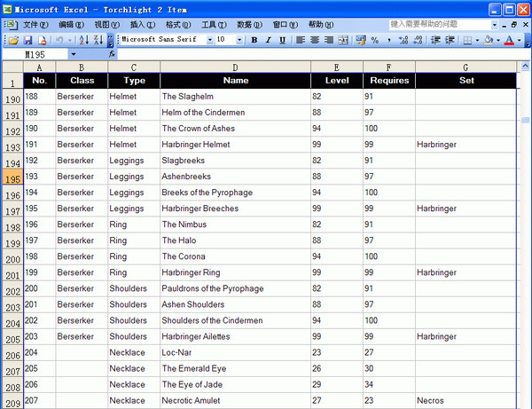532x409 pixels.
Task: Click the Name header cell
Action: click(x=235, y=81)
